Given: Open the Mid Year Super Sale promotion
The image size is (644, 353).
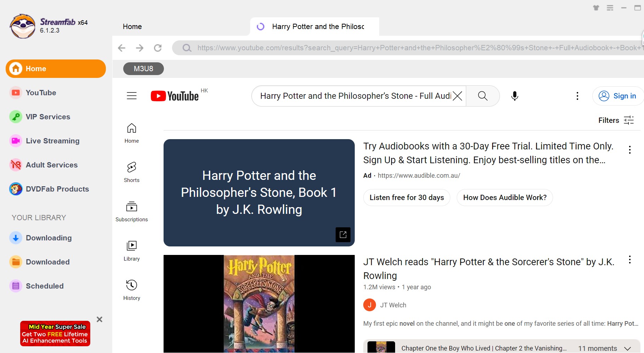Looking at the screenshot, I should click(x=55, y=334).
